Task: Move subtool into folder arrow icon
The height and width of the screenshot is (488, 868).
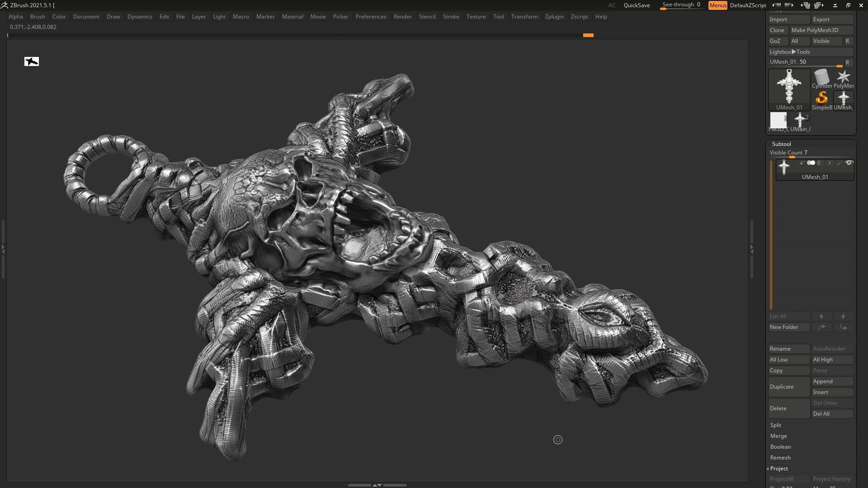Action: pos(843,327)
